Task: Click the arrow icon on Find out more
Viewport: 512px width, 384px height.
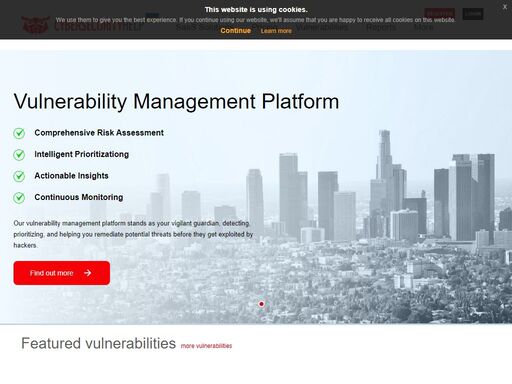Action: point(88,273)
